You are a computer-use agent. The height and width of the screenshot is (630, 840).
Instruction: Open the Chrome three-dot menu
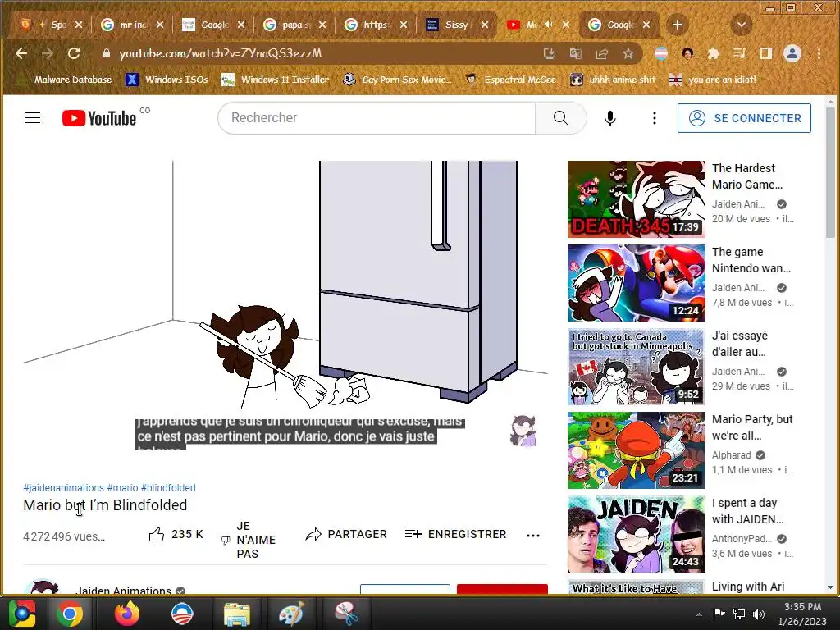pos(819,53)
